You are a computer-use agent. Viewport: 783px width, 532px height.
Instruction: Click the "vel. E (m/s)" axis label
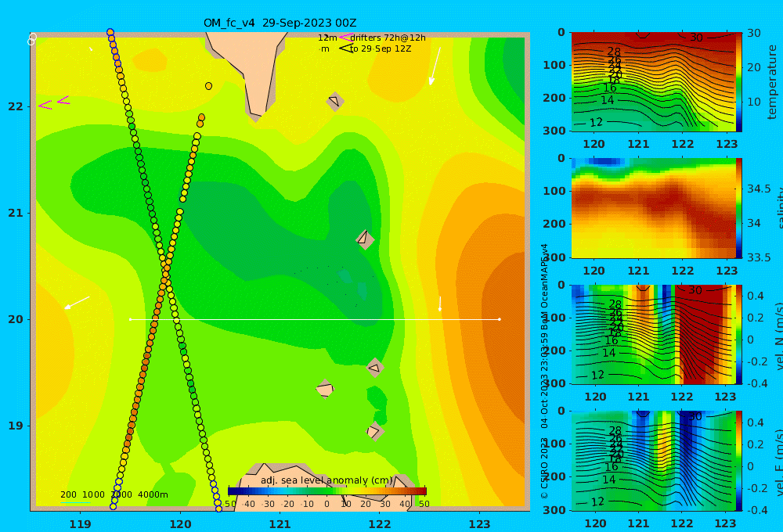(779, 462)
